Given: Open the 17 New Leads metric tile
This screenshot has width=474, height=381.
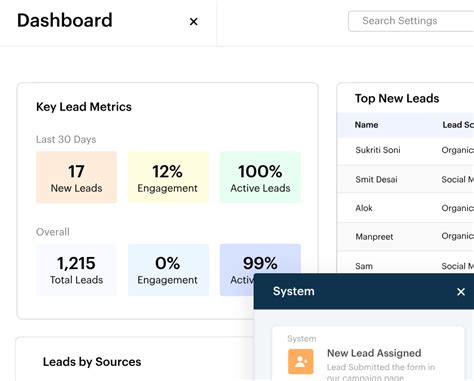Looking at the screenshot, I should [x=76, y=177].
